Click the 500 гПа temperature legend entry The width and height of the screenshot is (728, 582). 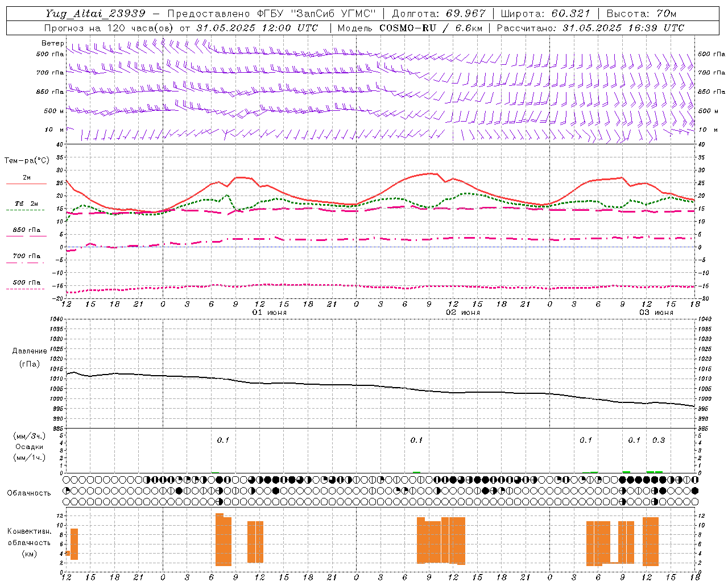pyautogui.click(x=27, y=282)
